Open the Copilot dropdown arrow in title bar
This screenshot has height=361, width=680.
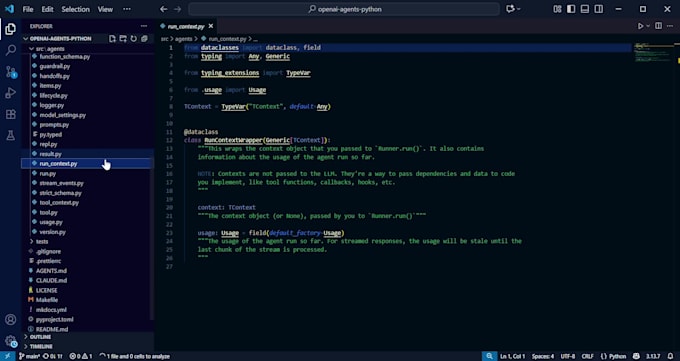519,9
